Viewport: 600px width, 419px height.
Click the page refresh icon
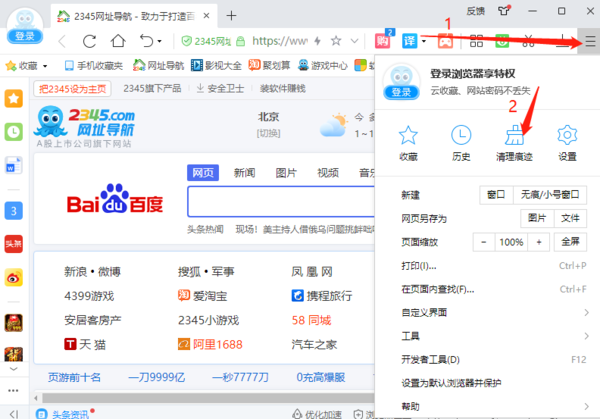(90, 42)
